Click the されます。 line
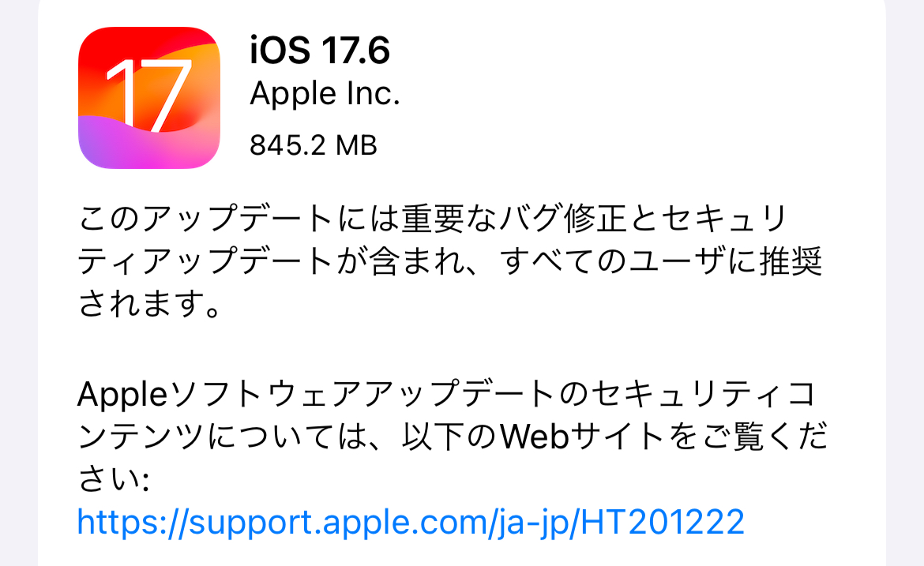Viewport: 924px width, 566px height. coord(150,303)
